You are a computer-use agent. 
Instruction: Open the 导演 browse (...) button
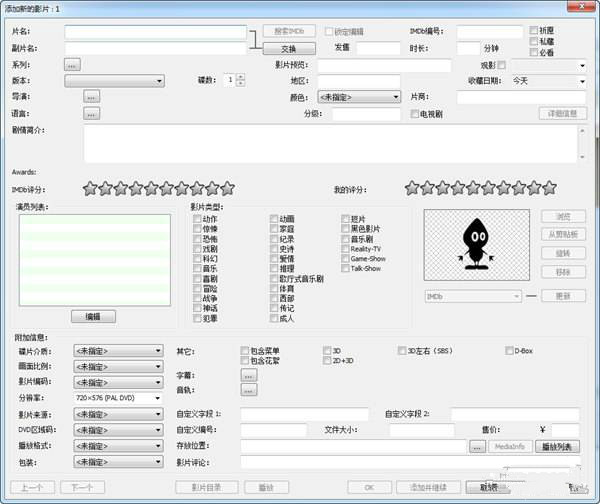pos(91,96)
